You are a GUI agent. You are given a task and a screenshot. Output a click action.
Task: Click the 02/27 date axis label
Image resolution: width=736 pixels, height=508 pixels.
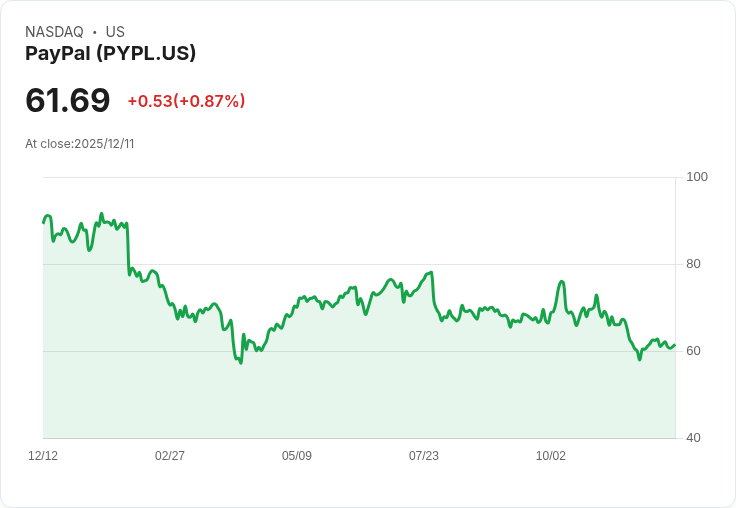tap(170, 456)
